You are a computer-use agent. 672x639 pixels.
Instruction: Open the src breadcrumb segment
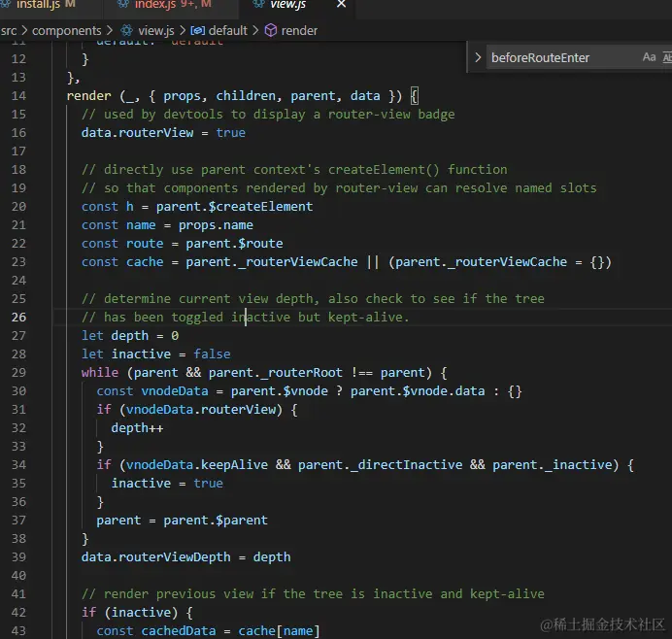coord(9,31)
